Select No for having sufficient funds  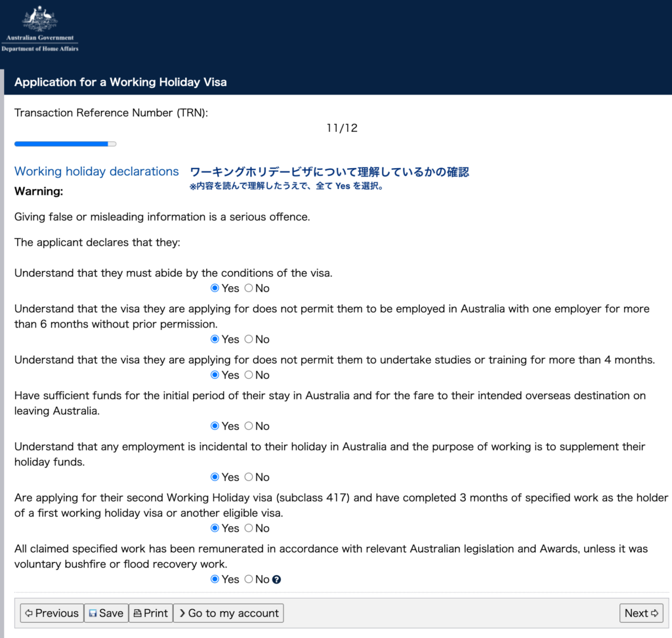point(249,426)
